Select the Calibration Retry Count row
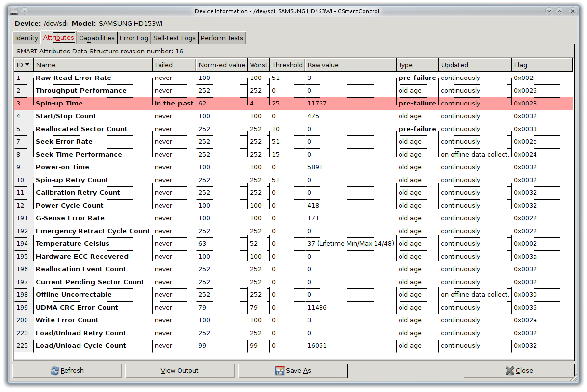587x392 pixels. coord(293,193)
